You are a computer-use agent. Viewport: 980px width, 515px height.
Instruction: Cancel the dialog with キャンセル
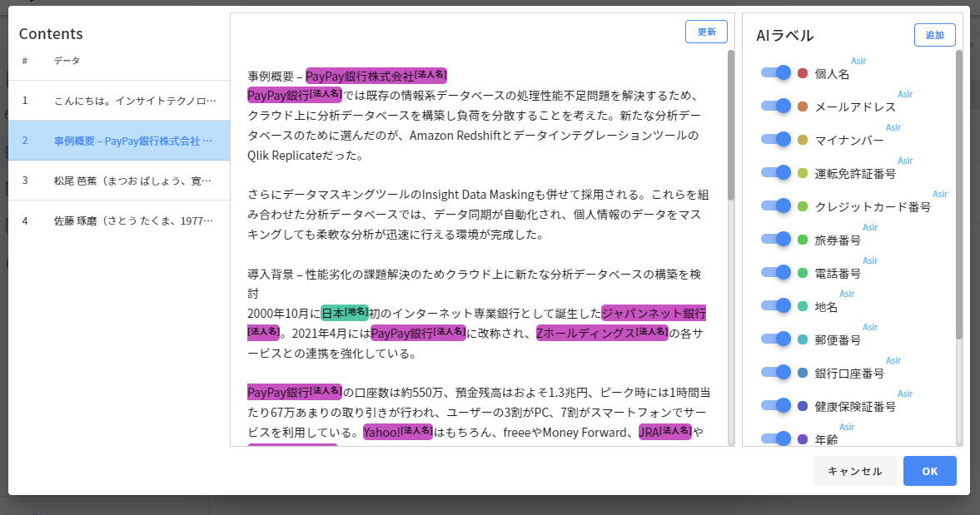click(x=854, y=471)
